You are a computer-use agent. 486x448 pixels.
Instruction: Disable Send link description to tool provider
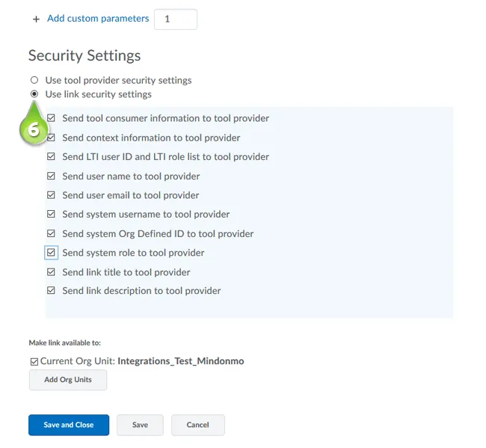(52, 291)
